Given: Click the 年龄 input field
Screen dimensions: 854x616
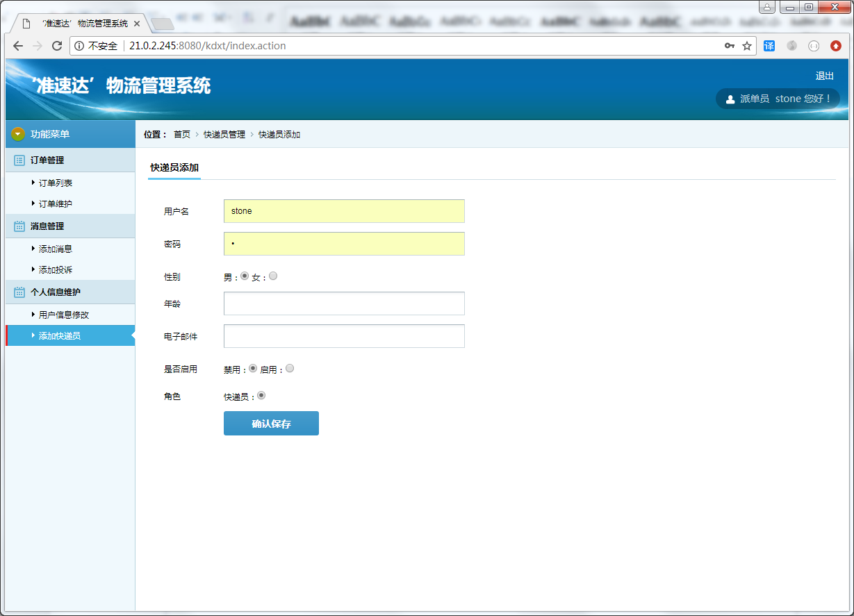Looking at the screenshot, I should pyautogui.click(x=344, y=303).
